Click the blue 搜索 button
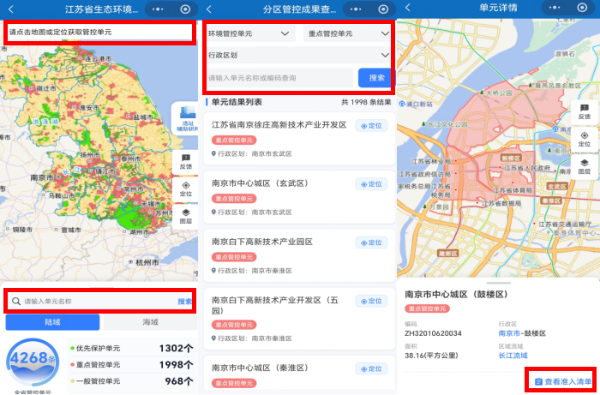Screen dimensions: 600x395 [x=375, y=78]
